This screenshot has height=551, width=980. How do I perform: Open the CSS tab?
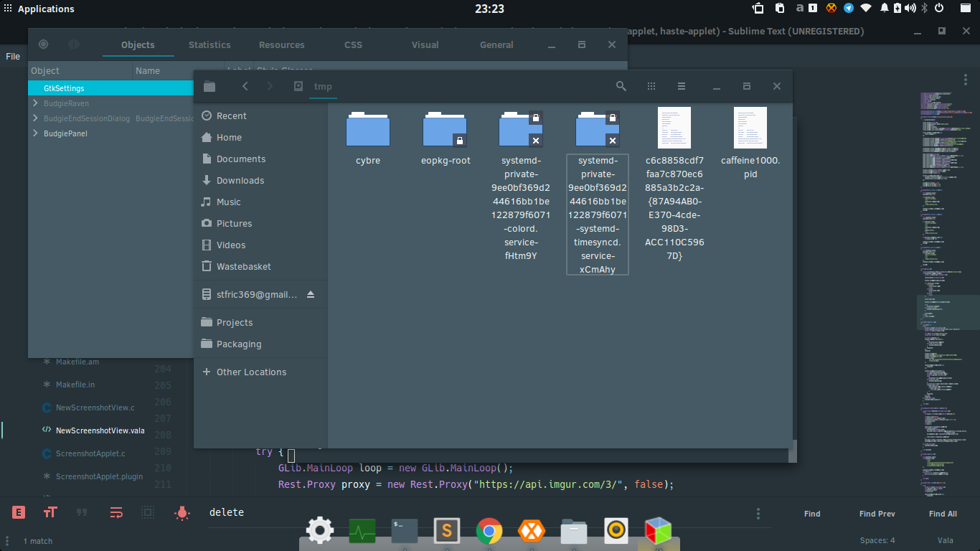coord(354,44)
